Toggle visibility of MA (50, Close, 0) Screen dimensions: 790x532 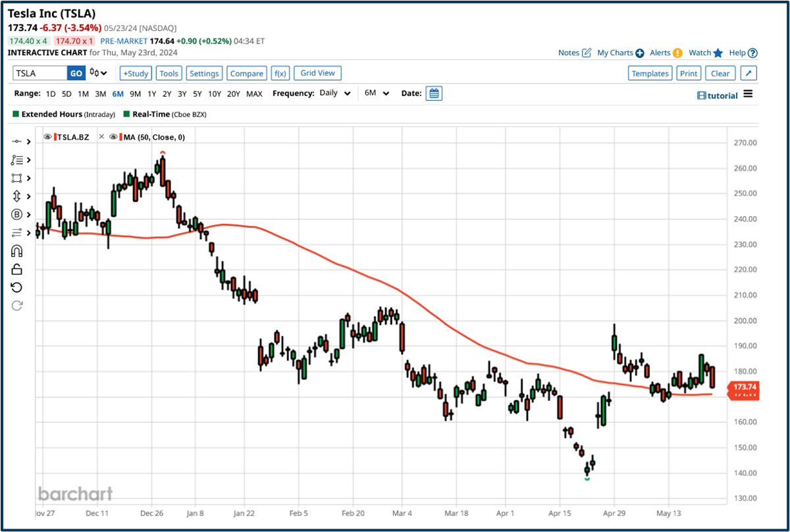(x=114, y=137)
